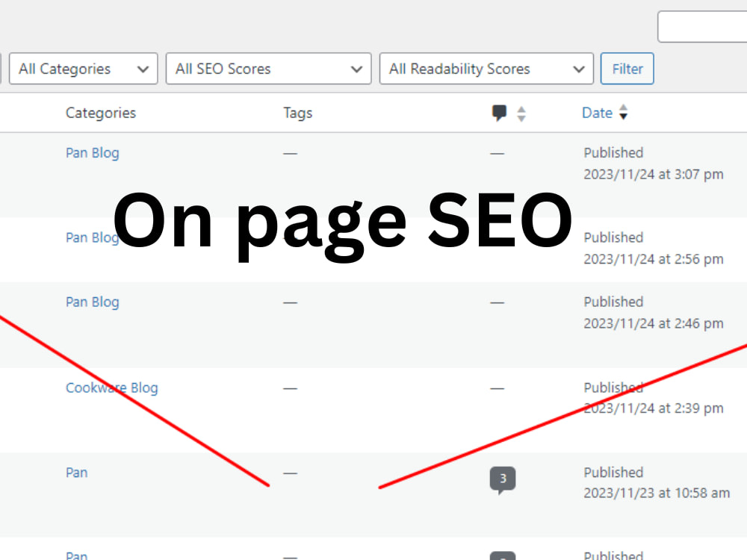Screen dimensions: 747x560
Task: Click the Date column sort arrows
Action: tap(623, 113)
